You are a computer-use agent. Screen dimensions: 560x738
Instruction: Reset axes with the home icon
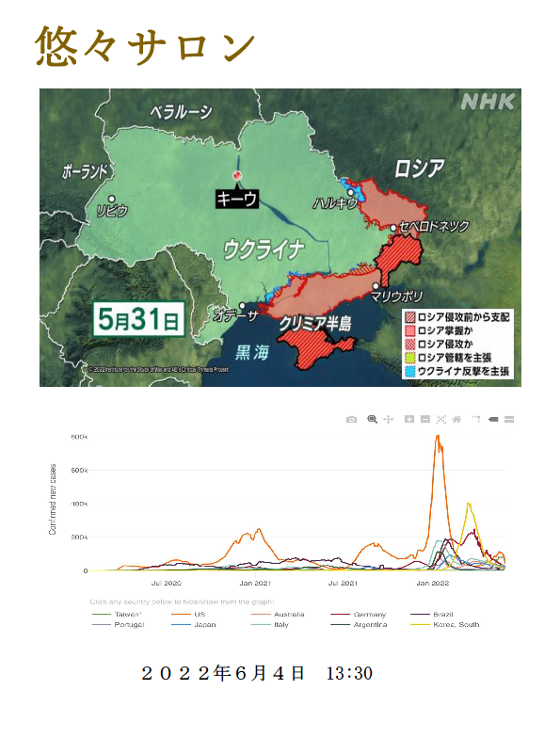tap(456, 419)
